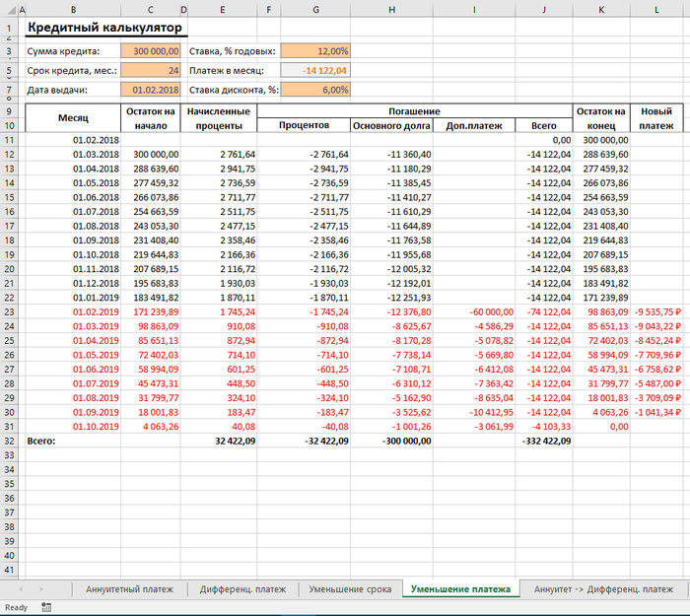Open the Аннуитетный платеж sheet tab
The image size is (690, 616).
pyautogui.click(x=129, y=589)
